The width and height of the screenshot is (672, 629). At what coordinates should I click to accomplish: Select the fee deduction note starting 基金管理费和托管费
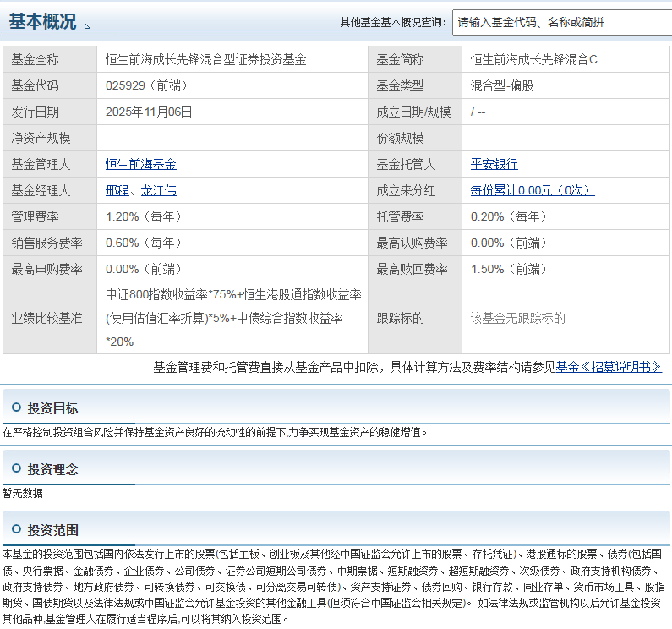pos(354,367)
